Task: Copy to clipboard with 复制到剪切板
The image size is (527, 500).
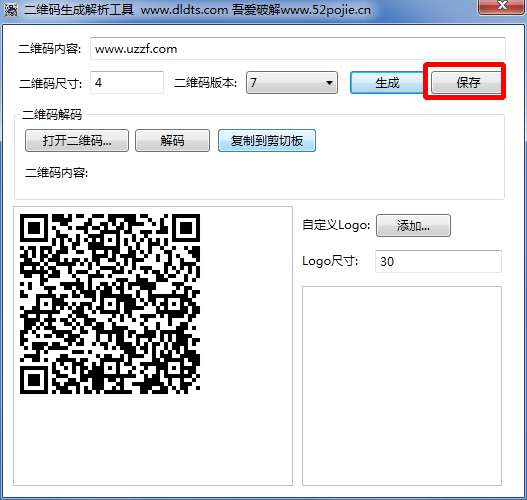Action: pyautogui.click(x=267, y=140)
